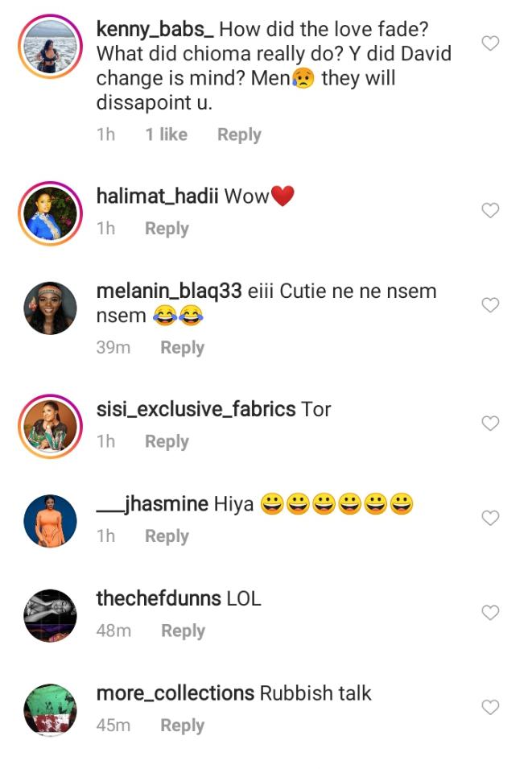The width and height of the screenshot is (532, 769).
Task: Like more_collections Rubbish talk comment
Action: coord(490,707)
